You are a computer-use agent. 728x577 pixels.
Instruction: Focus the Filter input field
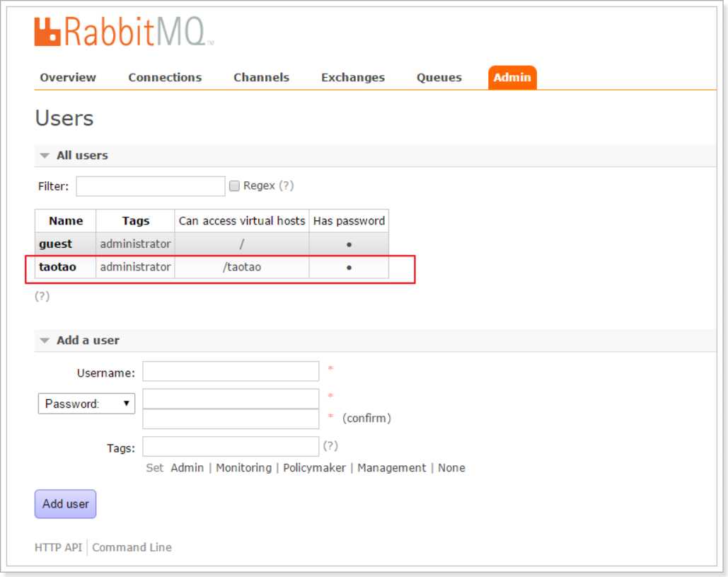(151, 186)
